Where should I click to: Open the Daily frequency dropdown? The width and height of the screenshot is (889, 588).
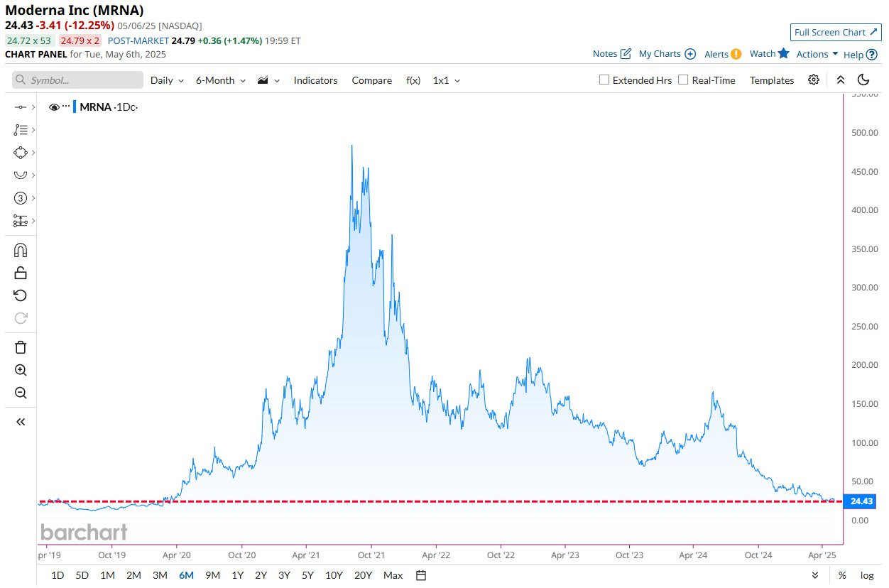pyautogui.click(x=167, y=80)
